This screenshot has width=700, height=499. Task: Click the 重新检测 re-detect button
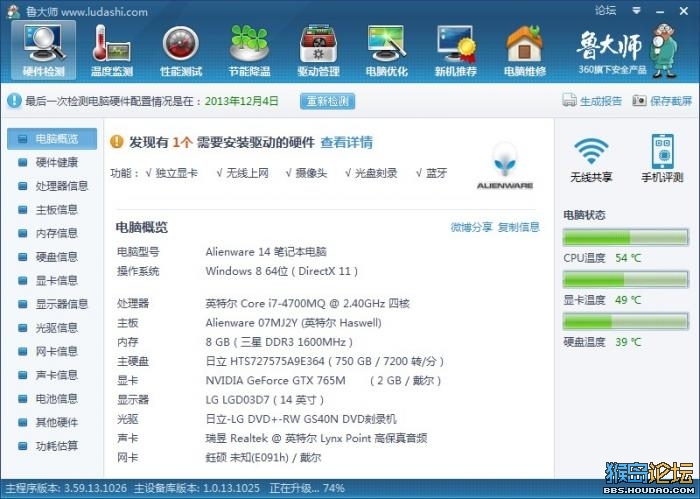click(327, 101)
